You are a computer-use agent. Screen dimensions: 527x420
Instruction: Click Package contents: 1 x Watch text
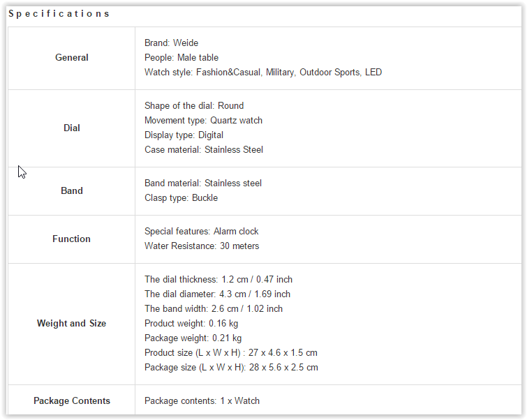pos(202,401)
